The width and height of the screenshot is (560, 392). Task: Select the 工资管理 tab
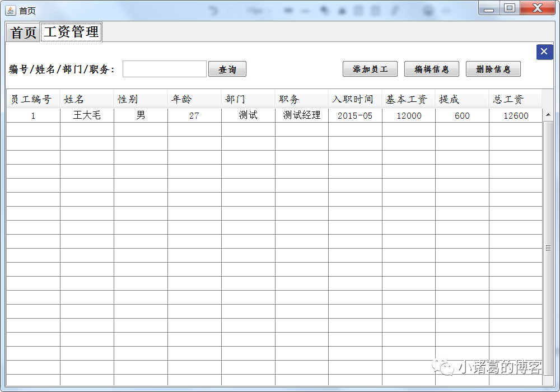click(71, 32)
